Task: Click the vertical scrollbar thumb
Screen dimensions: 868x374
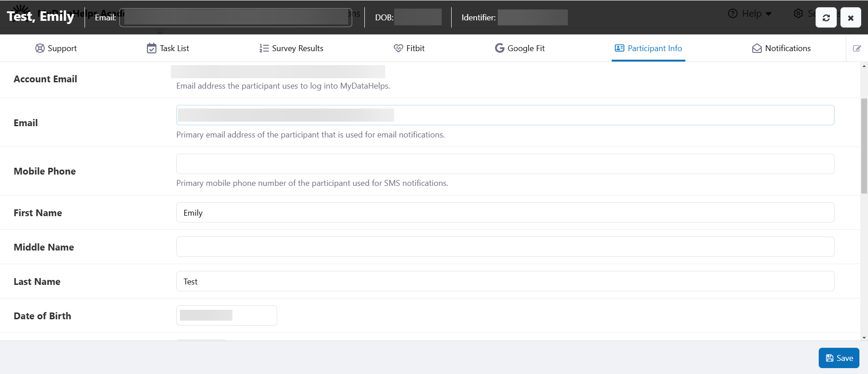Action: pyautogui.click(x=864, y=146)
